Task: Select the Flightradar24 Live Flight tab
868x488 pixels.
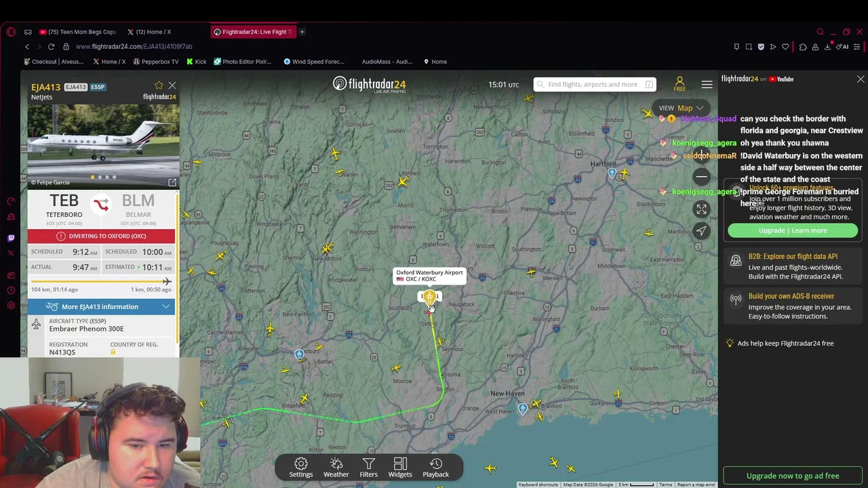Action: (252, 32)
